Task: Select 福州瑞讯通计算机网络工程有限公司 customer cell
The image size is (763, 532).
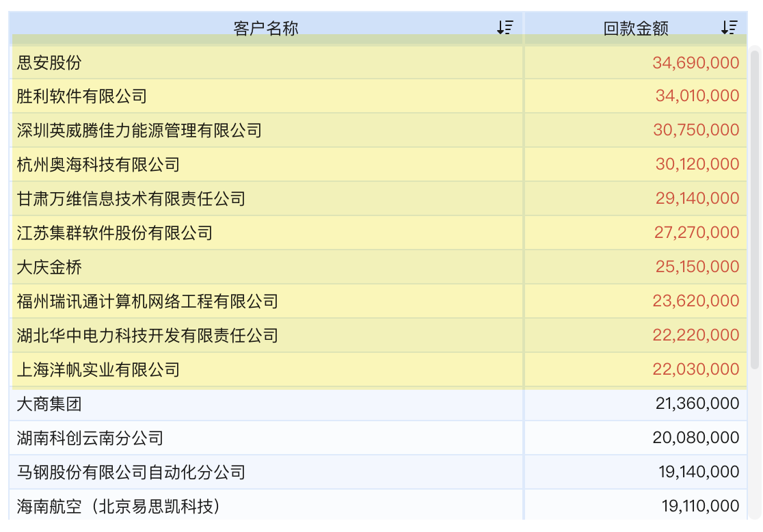Action: coord(266,301)
